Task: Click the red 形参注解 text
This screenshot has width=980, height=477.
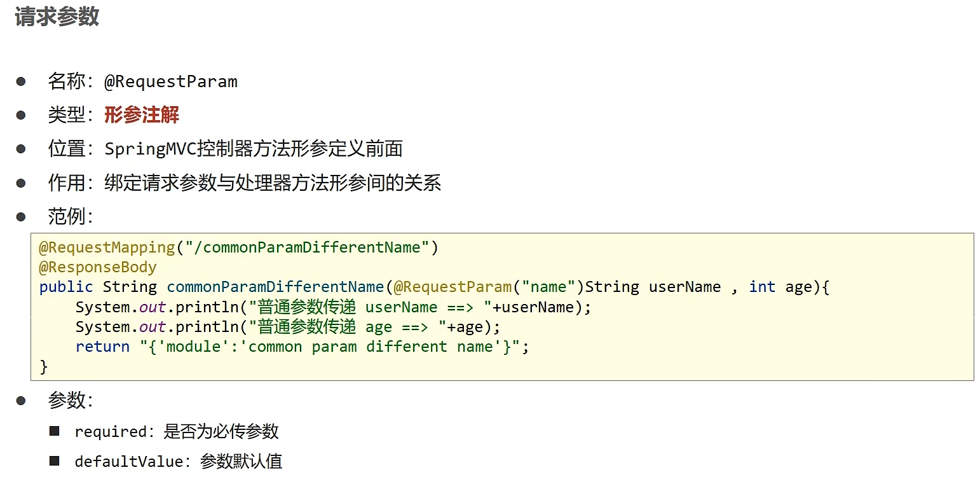Action: [x=142, y=115]
